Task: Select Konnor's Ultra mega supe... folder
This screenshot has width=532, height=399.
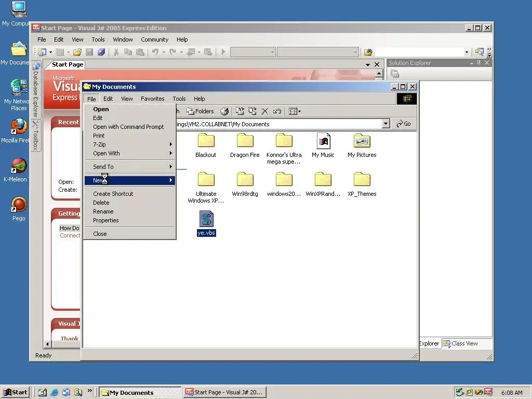Action: (284, 149)
